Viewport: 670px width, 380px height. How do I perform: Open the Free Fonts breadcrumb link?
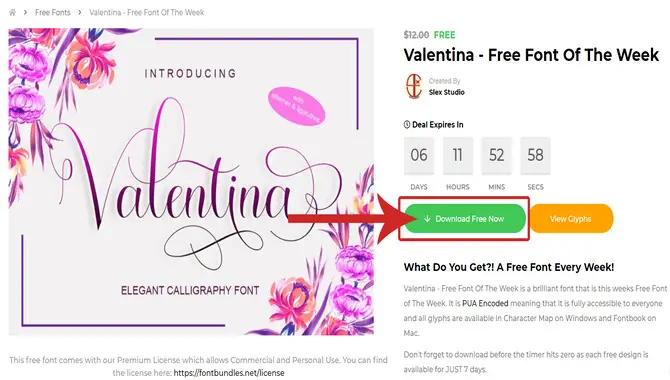(53, 12)
